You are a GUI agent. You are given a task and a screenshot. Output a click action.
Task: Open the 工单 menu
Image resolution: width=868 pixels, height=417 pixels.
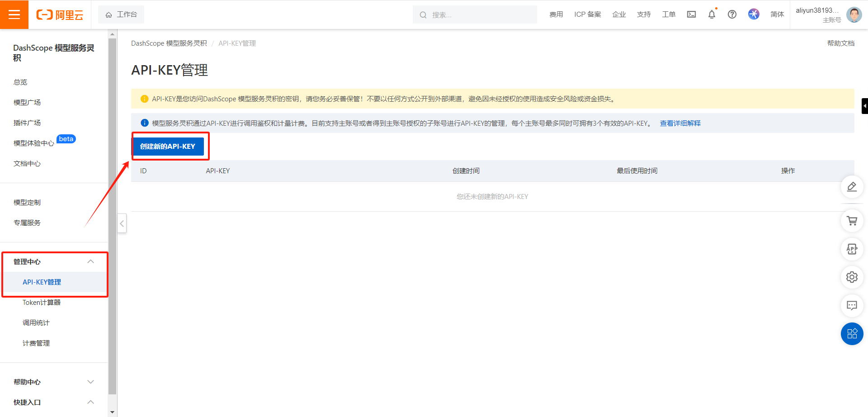[669, 14]
